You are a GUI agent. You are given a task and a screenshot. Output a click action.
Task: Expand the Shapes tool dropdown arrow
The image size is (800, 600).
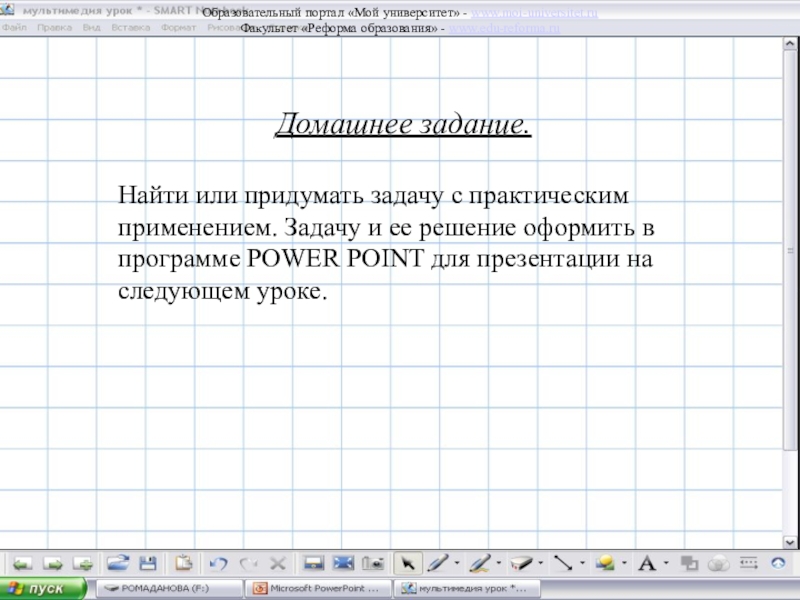(624, 563)
